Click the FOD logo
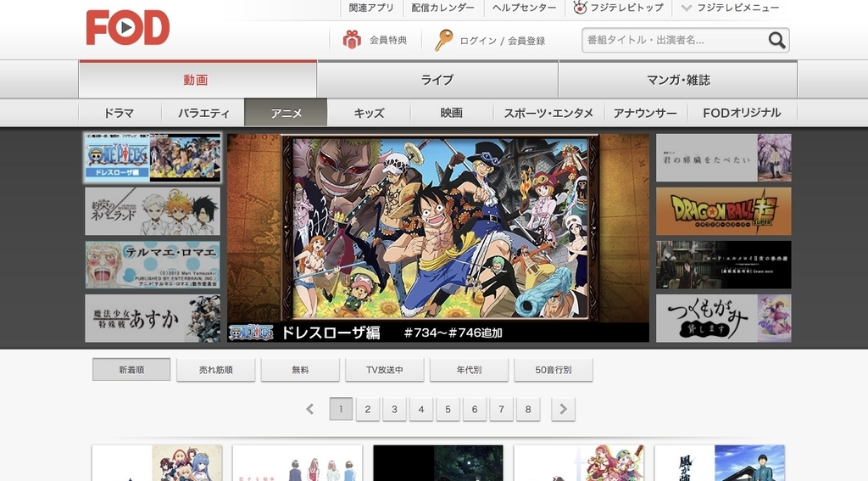The image size is (868, 481). click(x=128, y=27)
